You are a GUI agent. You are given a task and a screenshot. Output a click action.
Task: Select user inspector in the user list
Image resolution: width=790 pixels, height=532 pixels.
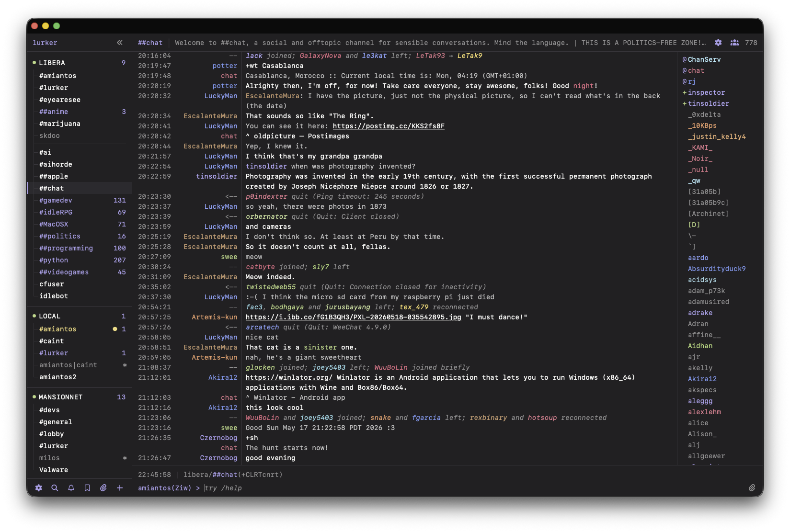click(x=707, y=92)
